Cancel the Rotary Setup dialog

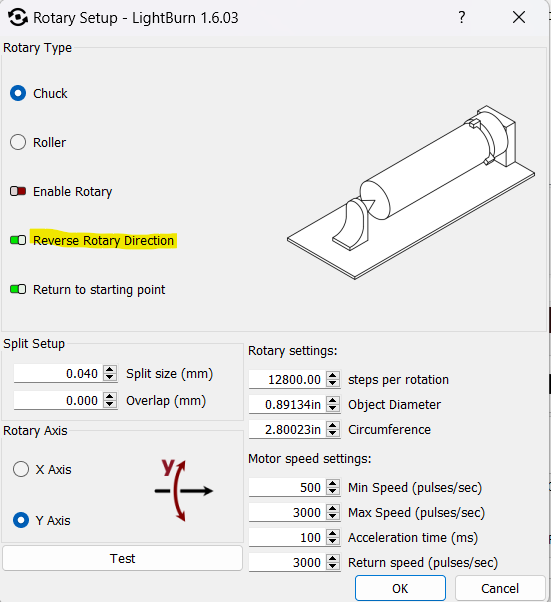tap(500, 588)
